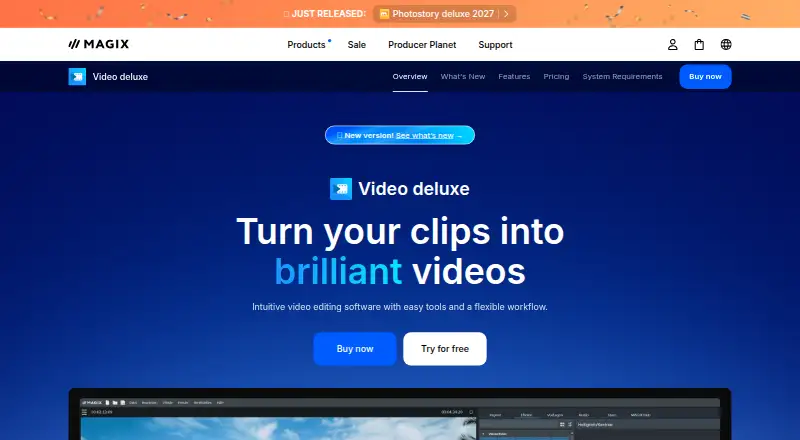Click the orange Photostory icon in the banner
This screenshot has height=440, width=800.
(x=384, y=14)
